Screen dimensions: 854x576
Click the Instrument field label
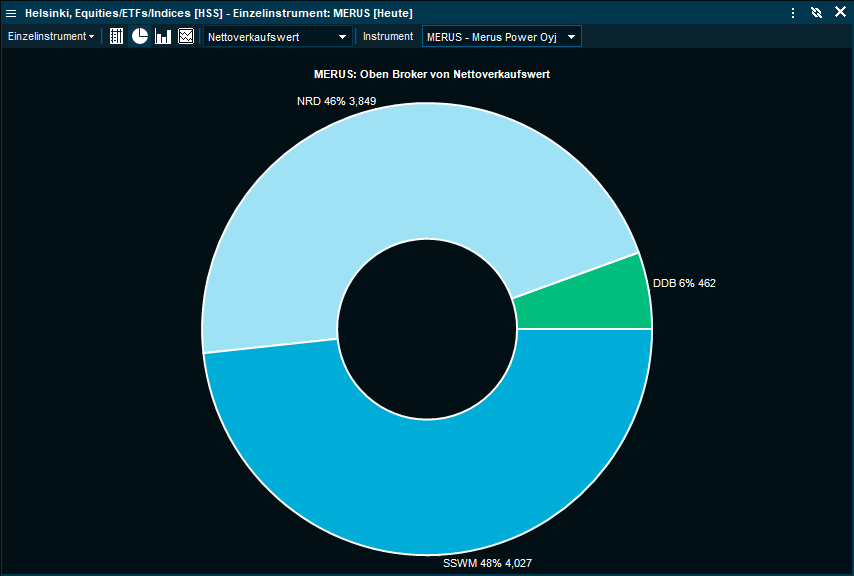388,36
